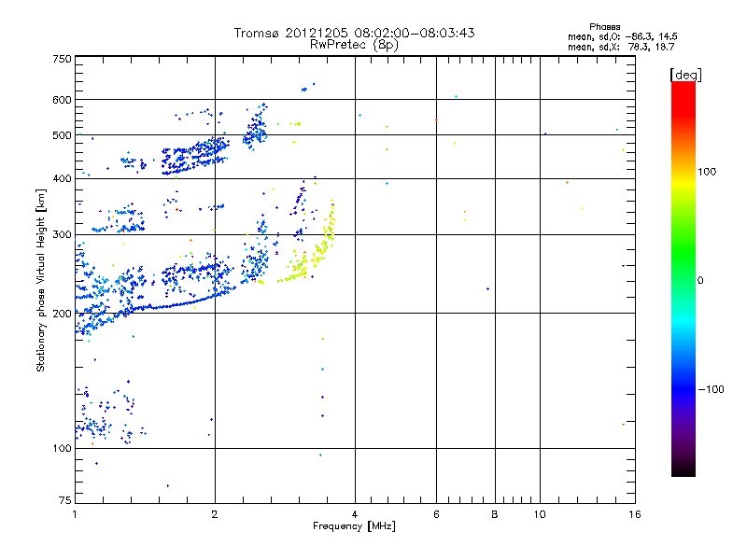Click the colorbar tick label '0'

click(x=700, y=281)
